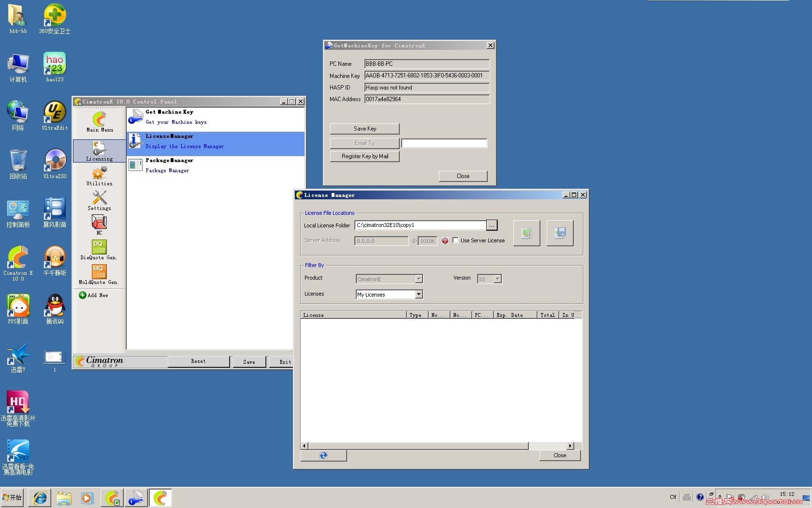Browse for license folder with ellipsis button
812x508 pixels.
(492, 225)
